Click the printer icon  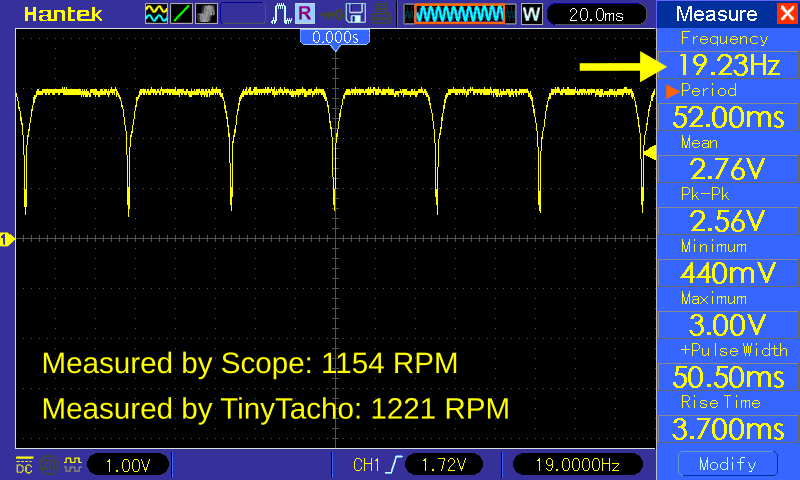tap(381, 14)
